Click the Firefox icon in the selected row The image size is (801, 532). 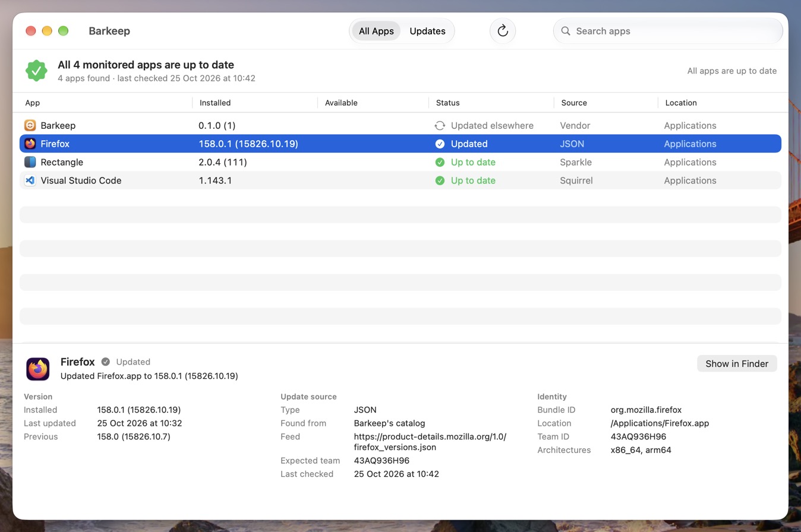coord(30,144)
